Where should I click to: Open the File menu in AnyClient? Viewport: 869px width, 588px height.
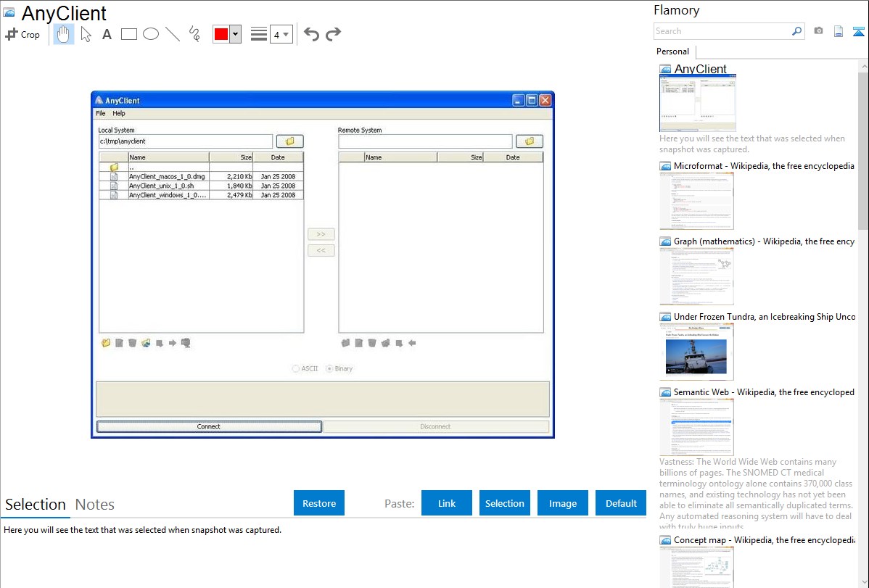coord(100,114)
